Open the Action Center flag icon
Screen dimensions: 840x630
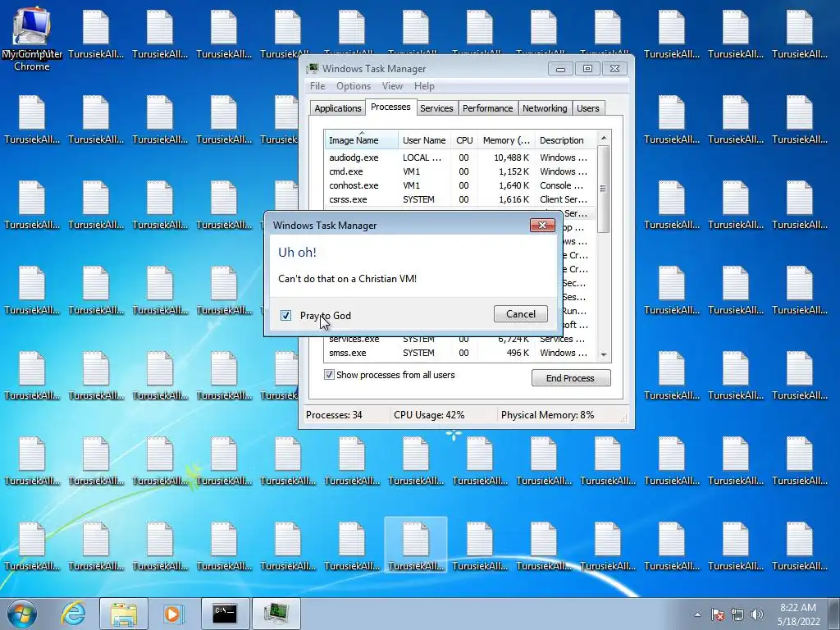tap(718, 614)
